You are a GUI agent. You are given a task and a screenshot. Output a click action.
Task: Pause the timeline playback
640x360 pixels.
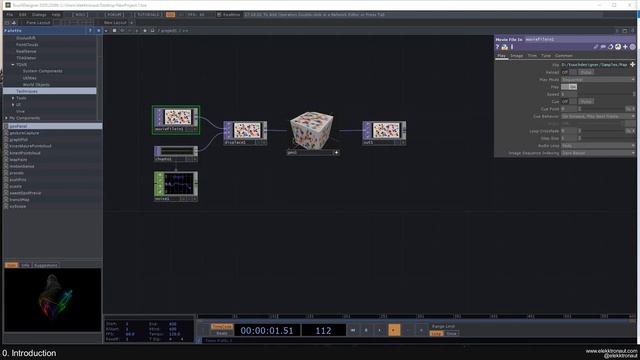[x=366, y=330]
